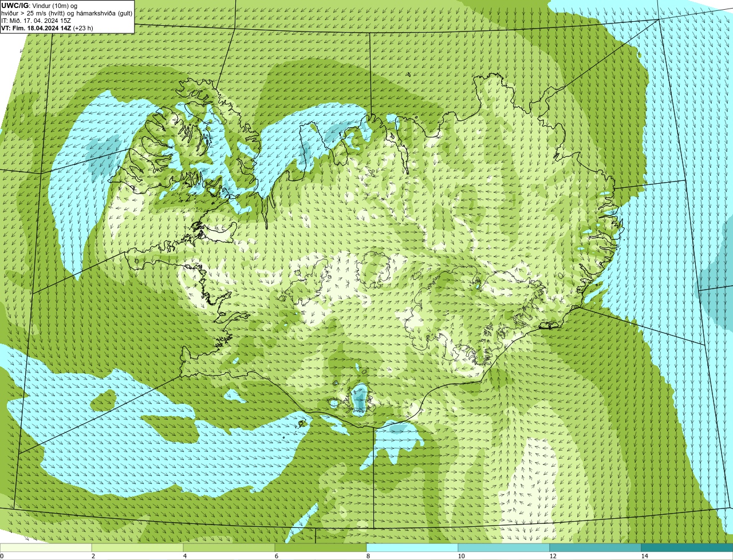733x560 pixels.
Task: Click the legend tick label "6"
Action: (277, 556)
